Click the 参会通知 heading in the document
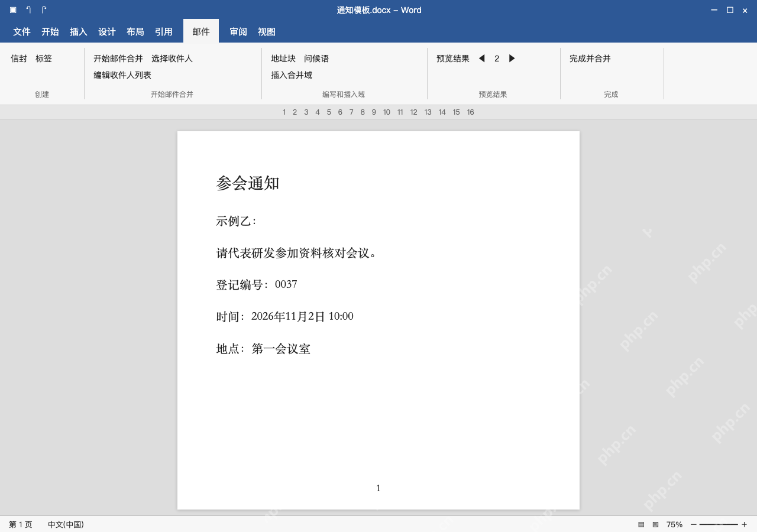 tap(248, 183)
